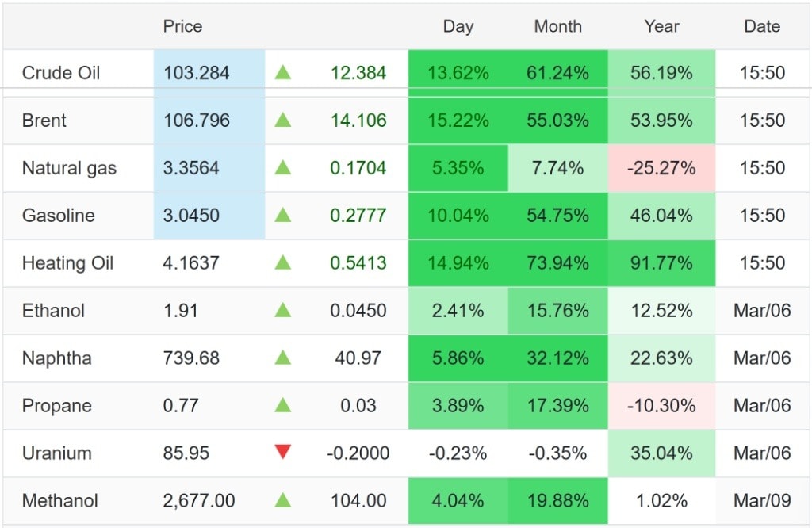Viewport: 812px width, 528px height.
Task: Click Natural gas -25.27% yearly change cell
Action: [661, 168]
